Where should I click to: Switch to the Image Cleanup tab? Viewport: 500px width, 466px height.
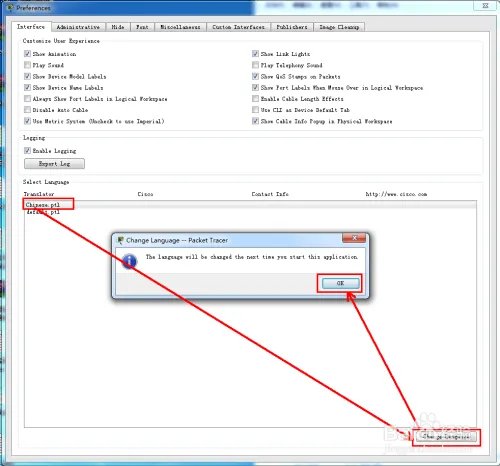click(x=339, y=27)
